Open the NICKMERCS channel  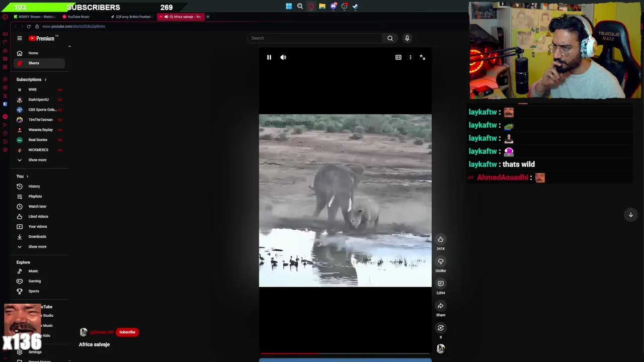tap(39, 150)
